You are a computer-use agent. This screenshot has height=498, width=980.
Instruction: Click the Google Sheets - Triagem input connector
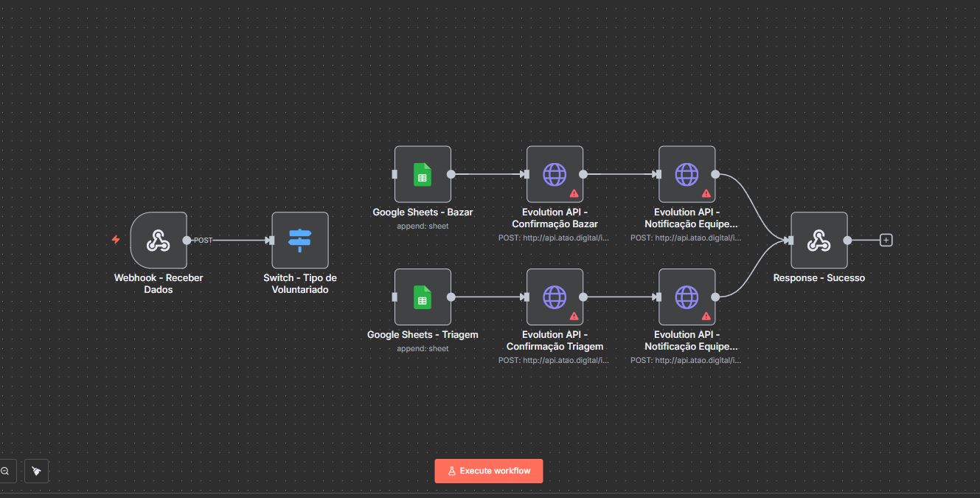tap(395, 297)
